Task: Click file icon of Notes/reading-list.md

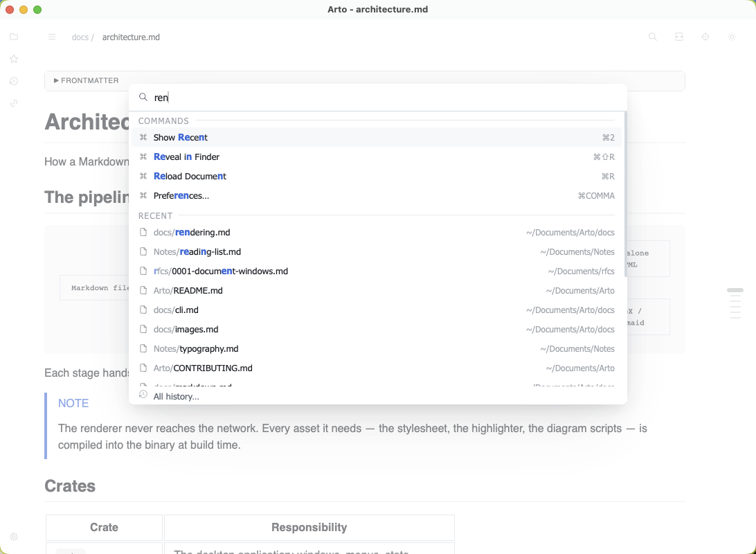Action: point(143,251)
